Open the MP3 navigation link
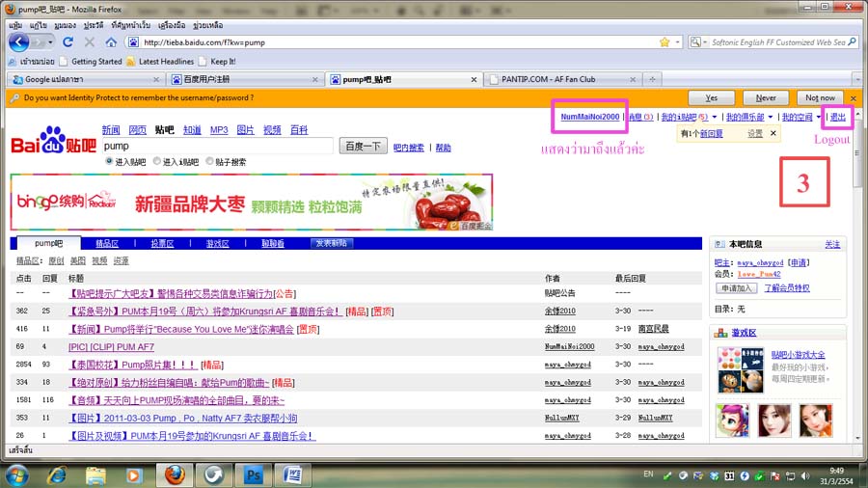This screenshot has width=868, height=488. [x=219, y=130]
